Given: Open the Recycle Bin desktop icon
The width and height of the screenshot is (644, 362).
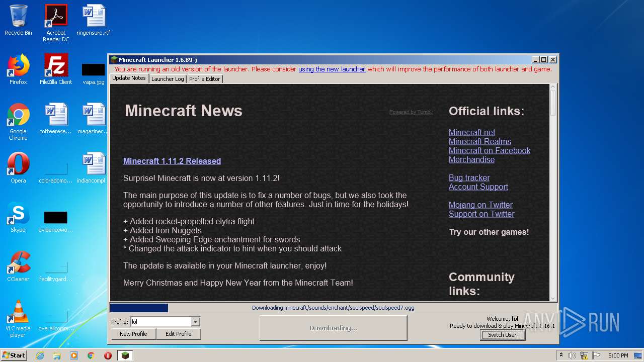Looking at the screenshot, I should click(x=18, y=20).
